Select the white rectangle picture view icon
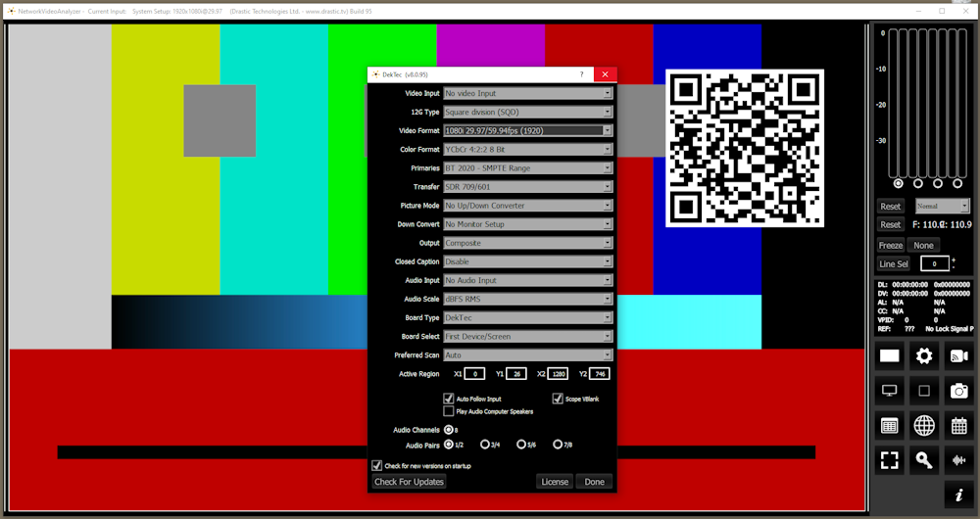This screenshot has width=980, height=519. tap(890, 356)
